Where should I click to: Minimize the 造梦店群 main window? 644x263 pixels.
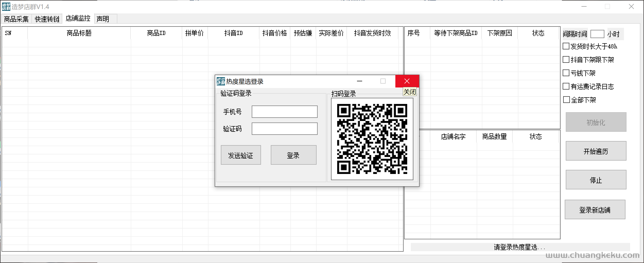pos(584,7)
